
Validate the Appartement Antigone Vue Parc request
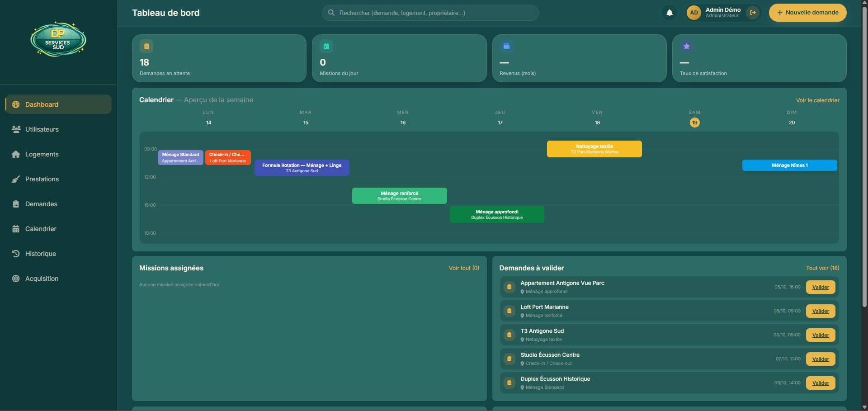821,287
